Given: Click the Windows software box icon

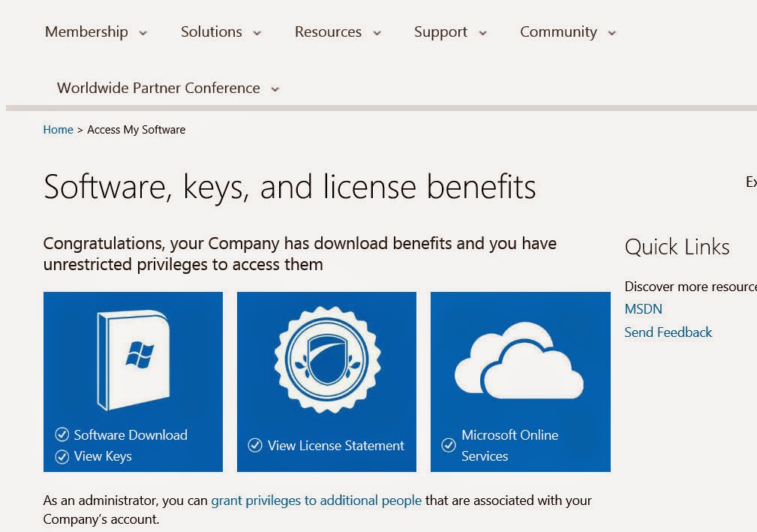Looking at the screenshot, I should [134, 360].
